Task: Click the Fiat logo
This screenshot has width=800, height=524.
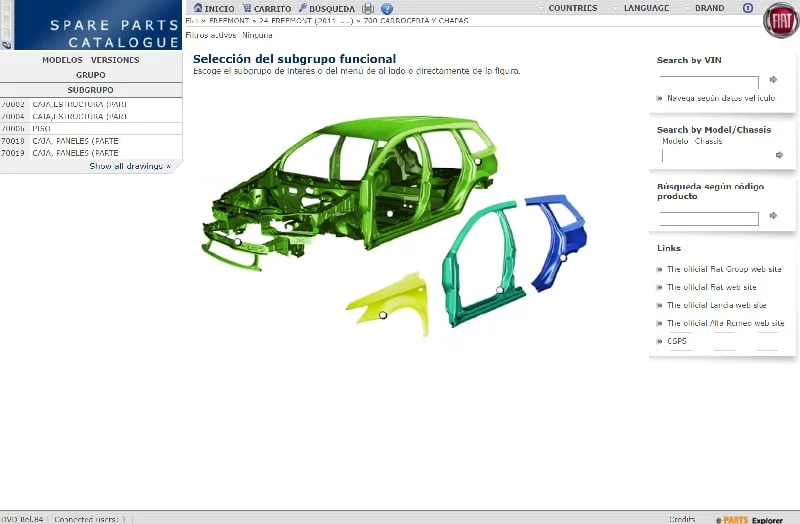Action: pos(780,20)
